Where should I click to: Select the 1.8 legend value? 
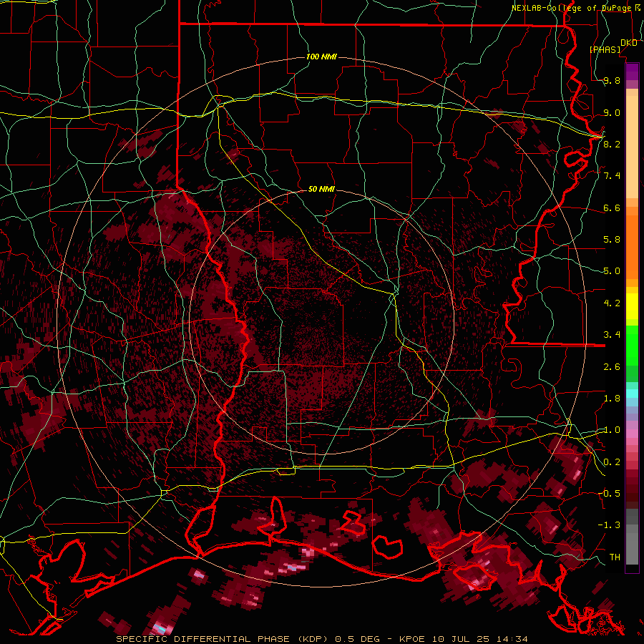coord(612,399)
